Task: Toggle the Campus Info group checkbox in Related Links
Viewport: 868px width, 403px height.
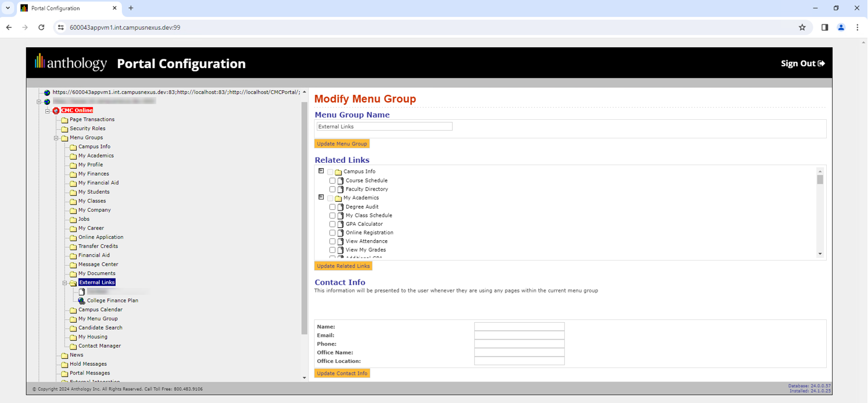Action: click(330, 172)
